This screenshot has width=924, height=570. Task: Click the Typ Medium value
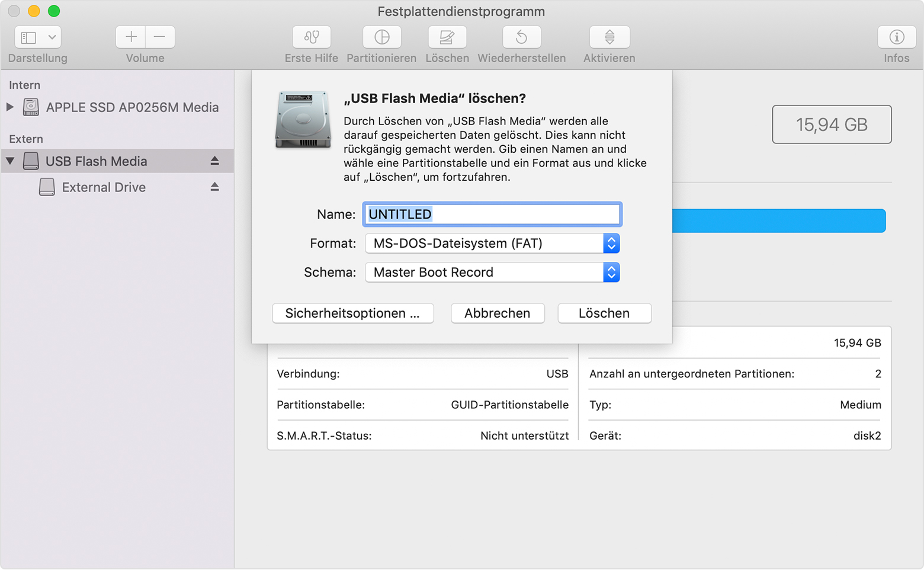point(860,405)
